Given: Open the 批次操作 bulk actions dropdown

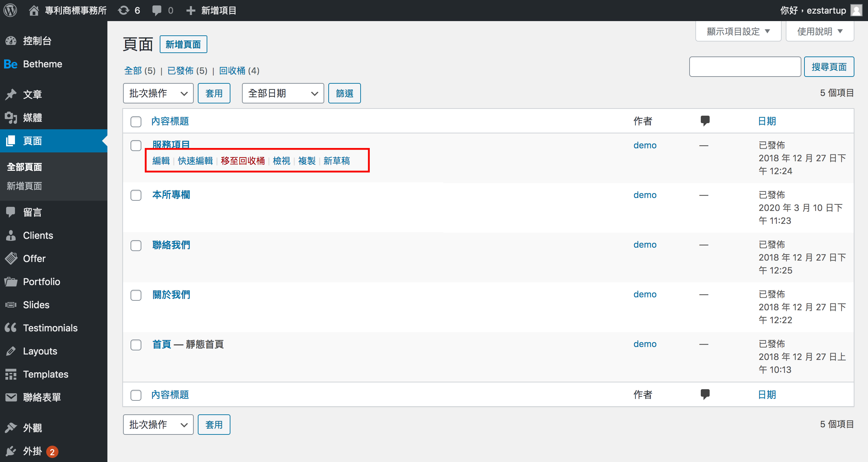Looking at the screenshot, I should (158, 93).
